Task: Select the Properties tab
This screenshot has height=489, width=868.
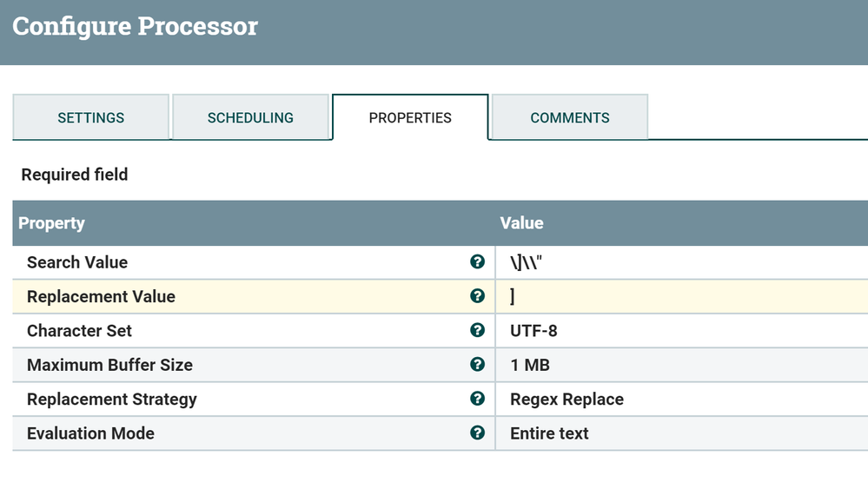Action: click(x=410, y=117)
